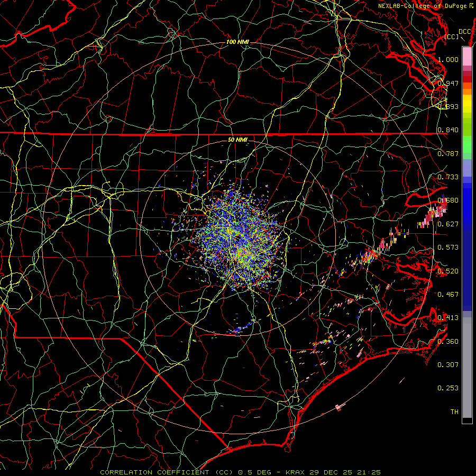Click the 0.5 DEG elevation text in caption
Image resolution: width=476 pixels, height=476 pixels.
coord(254,472)
